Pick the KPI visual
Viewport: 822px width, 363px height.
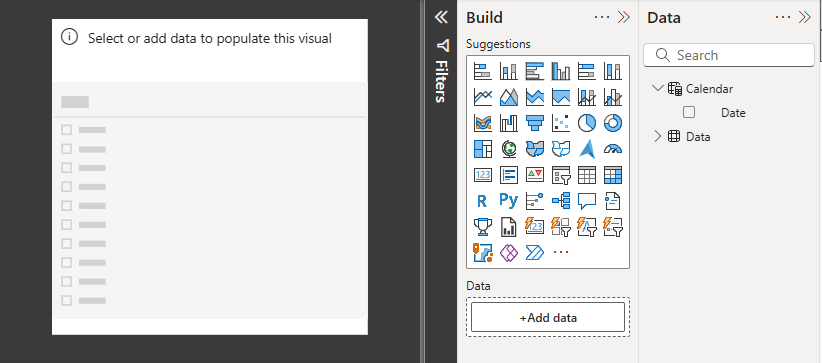tap(535, 175)
